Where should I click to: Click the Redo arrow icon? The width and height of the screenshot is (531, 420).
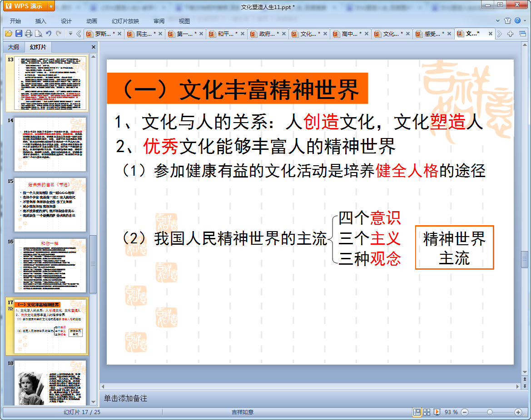[x=59, y=33]
